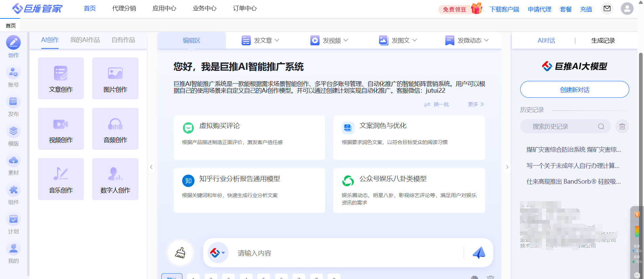Click the broom clear-chat icon
Viewport: 644px width, 279px height.
(x=180, y=253)
